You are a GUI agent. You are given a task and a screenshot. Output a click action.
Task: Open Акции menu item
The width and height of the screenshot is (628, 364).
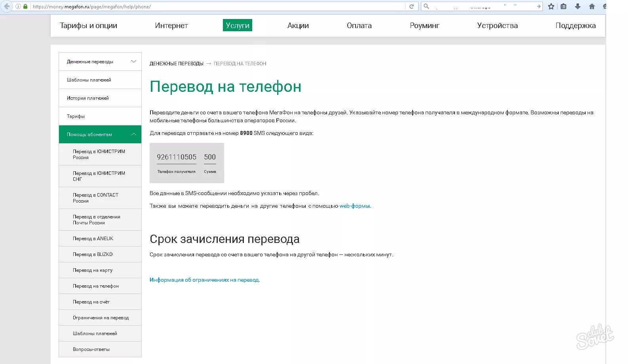298,25
